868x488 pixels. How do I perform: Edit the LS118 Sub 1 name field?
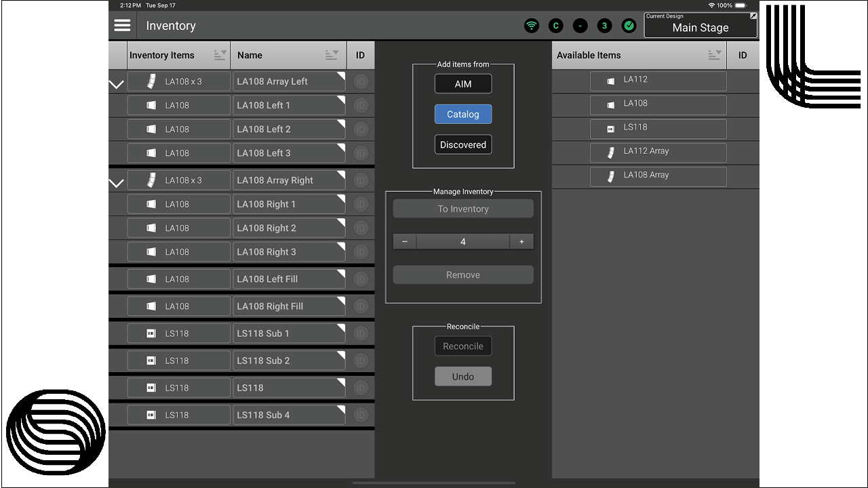[289, 333]
